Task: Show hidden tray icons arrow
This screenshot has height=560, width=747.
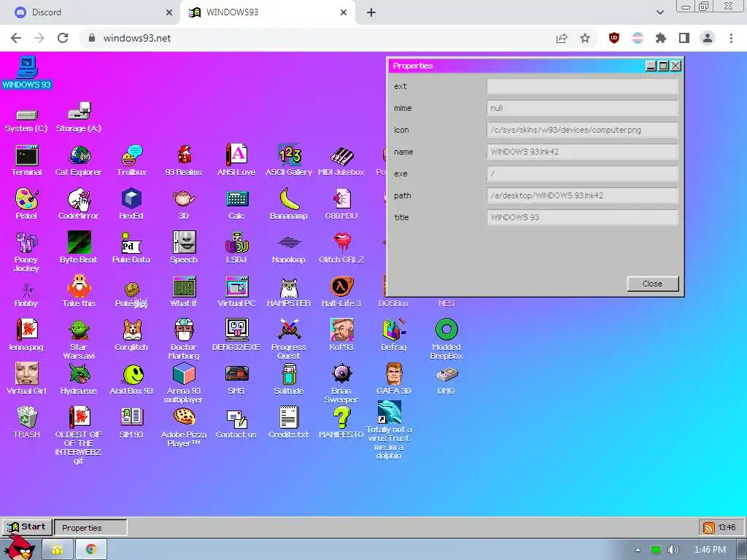Action: point(638,550)
